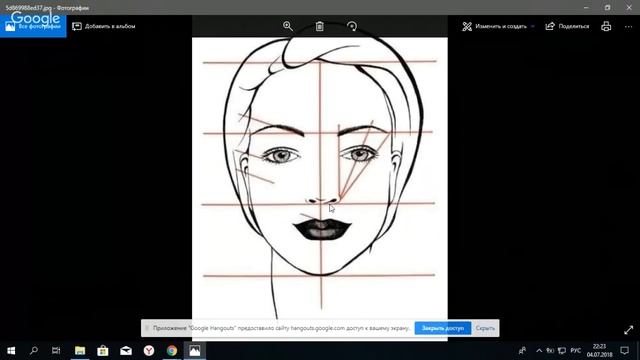The width and height of the screenshot is (640, 360).
Task: Open Microsoft Store from taskbar
Action: point(103,350)
